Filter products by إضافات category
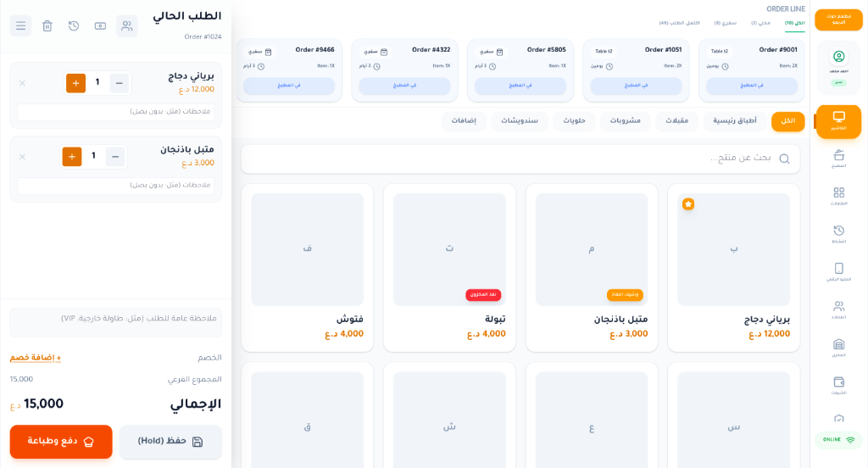This screenshot has width=868, height=468. (464, 121)
